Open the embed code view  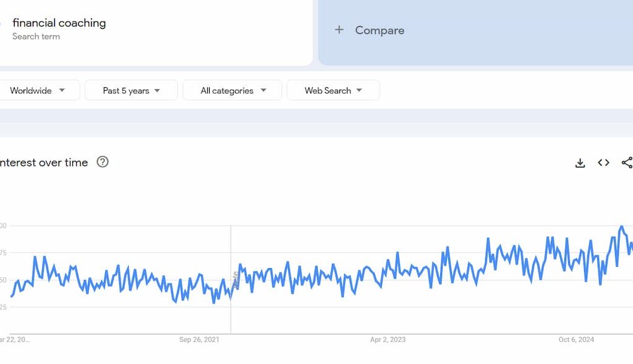pos(603,163)
